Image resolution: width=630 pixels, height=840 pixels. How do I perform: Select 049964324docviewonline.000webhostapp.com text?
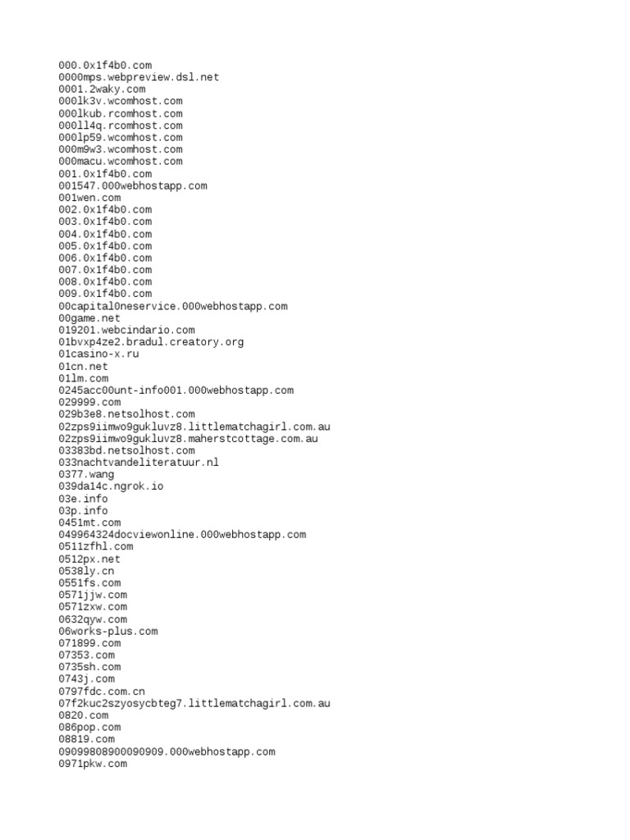(x=182, y=535)
